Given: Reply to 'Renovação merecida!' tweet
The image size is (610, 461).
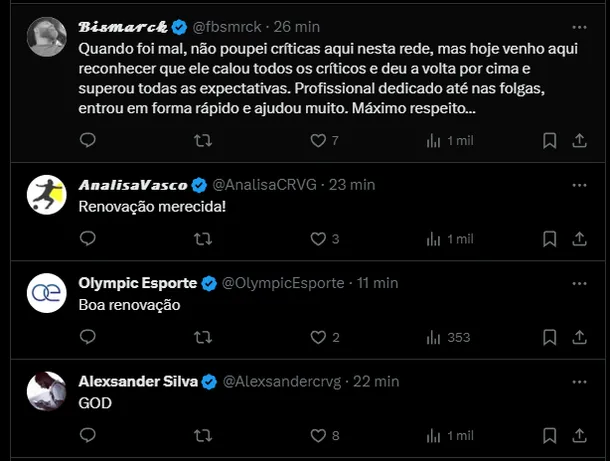Looking at the screenshot, I should [87, 239].
